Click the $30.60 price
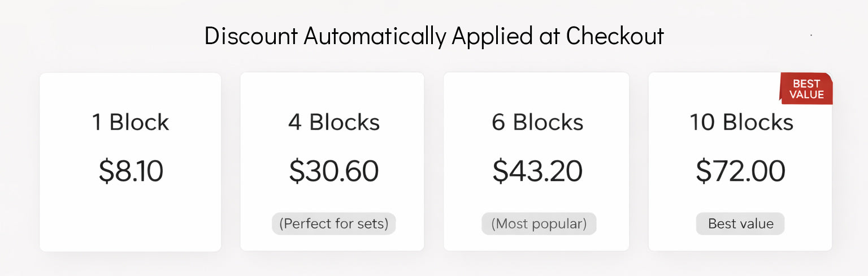 [334, 171]
